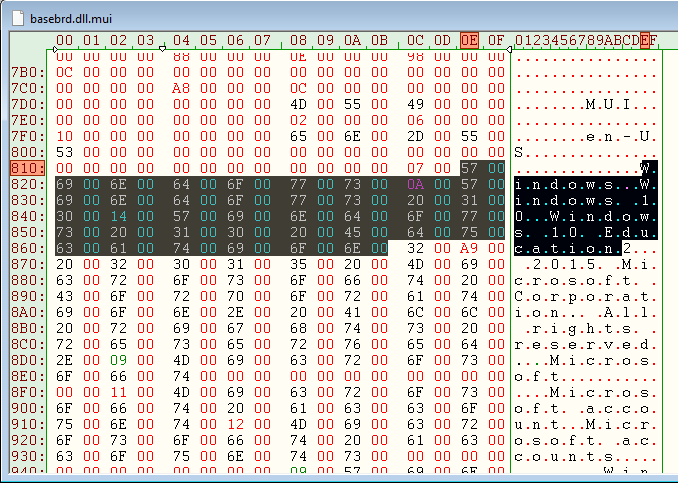
Task: Select the 0F column header
Action: point(496,40)
